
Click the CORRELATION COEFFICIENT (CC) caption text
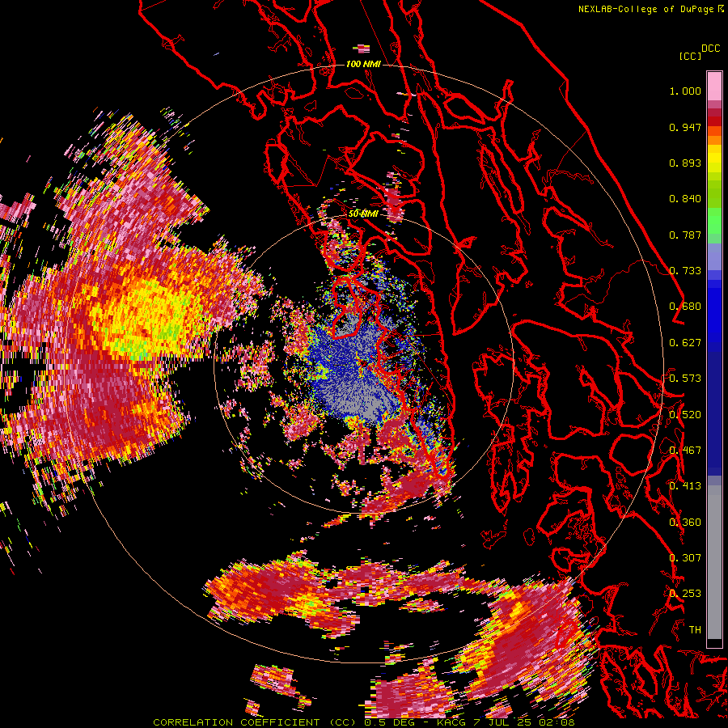255,722
